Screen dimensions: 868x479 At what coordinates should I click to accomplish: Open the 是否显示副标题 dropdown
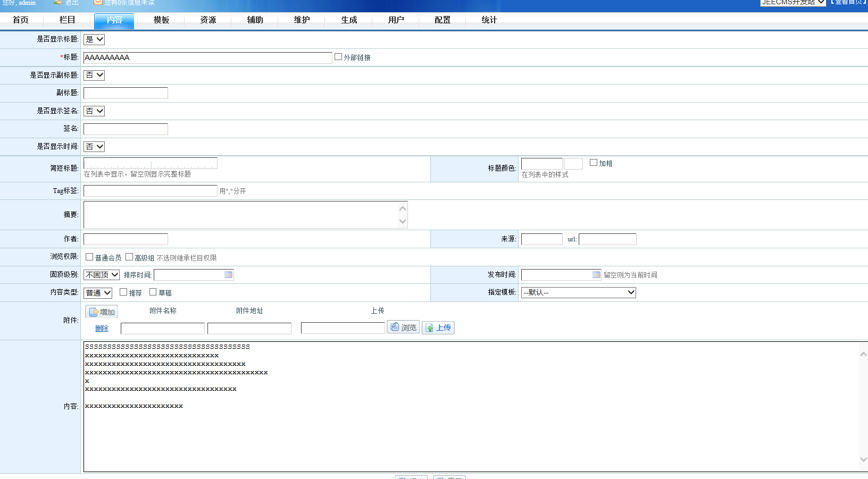(x=94, y=75)
